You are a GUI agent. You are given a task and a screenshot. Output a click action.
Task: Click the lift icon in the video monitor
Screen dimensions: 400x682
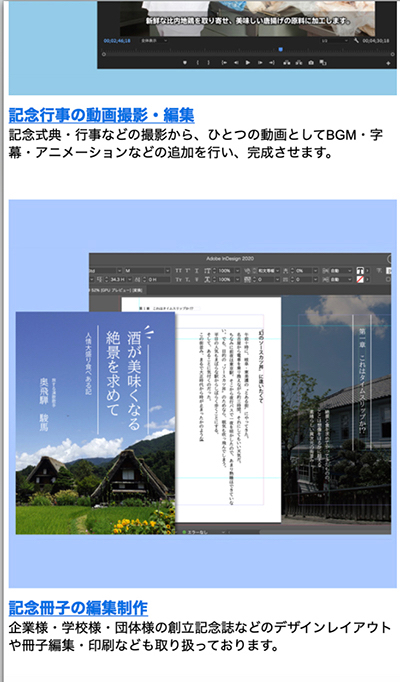[287, 63]
